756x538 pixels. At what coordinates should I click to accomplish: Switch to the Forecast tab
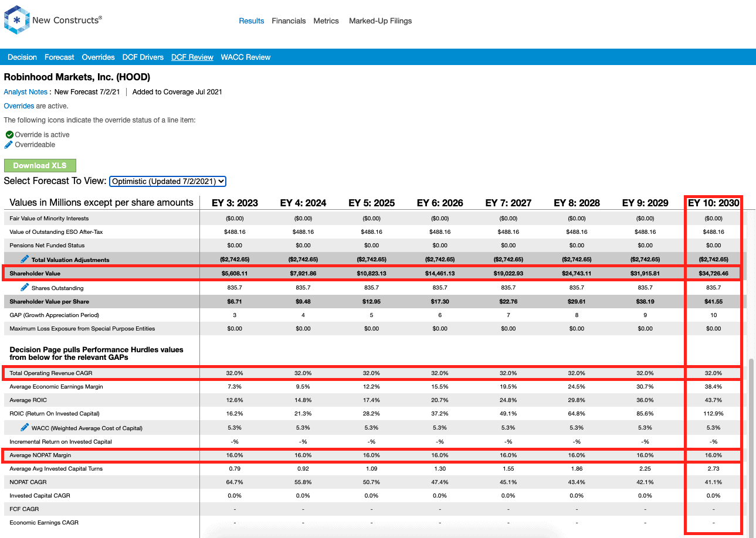tap(59, 57)
